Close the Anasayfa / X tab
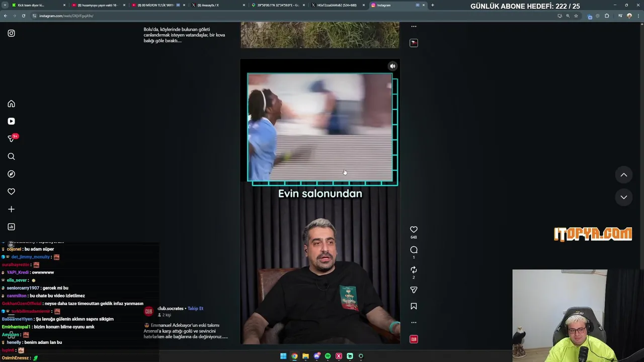644x362 pixels. point(244,5)
